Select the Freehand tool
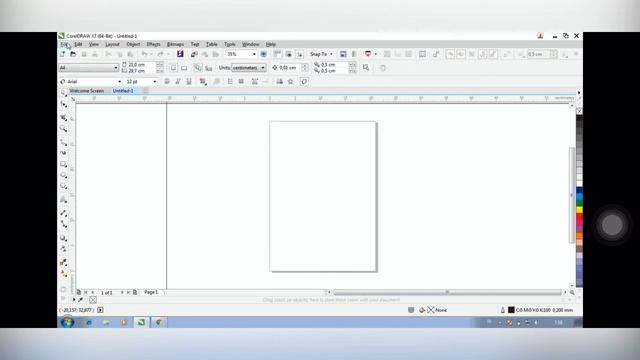This screenshot has height=360, width=640. tap(63, 142)
